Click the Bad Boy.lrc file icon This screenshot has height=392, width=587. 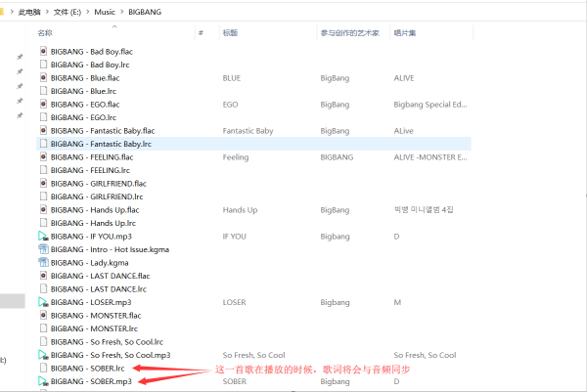[x=43, y=65]
